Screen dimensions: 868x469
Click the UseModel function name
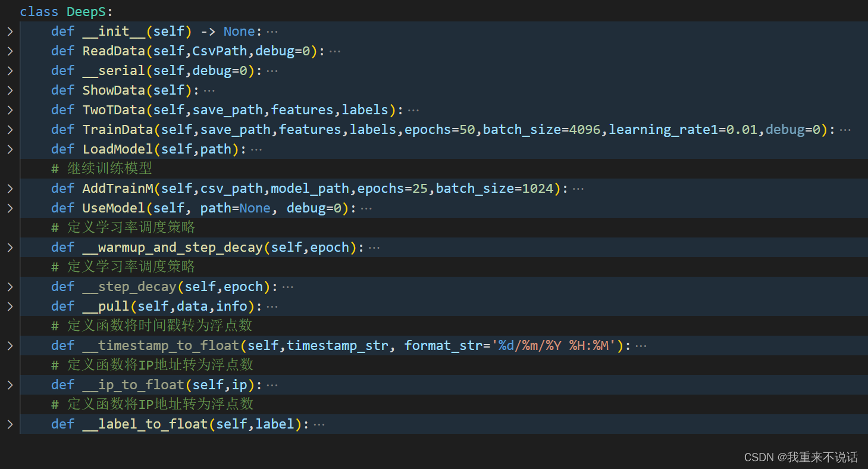click(114, 208)
